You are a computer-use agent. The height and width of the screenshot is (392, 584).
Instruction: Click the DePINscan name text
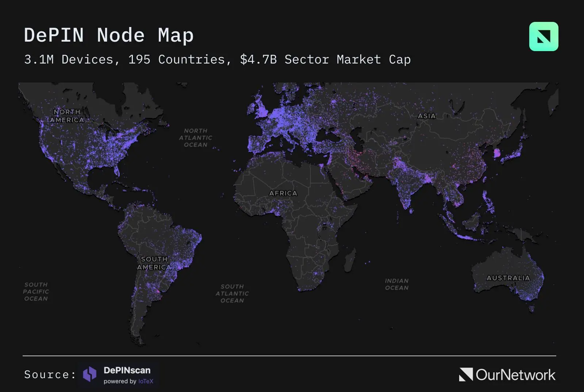[x=127, y=370]
